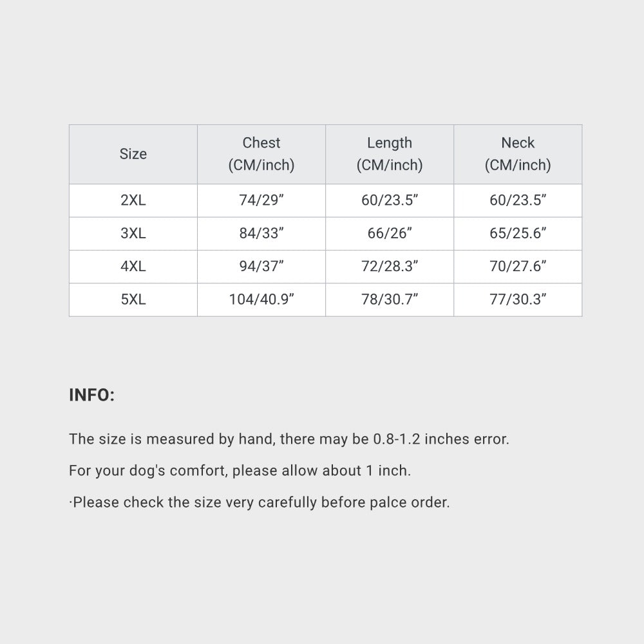Click the 'measured by hand' error note
The height and width of the screenshot is (644, 644).
pos(289,439)
